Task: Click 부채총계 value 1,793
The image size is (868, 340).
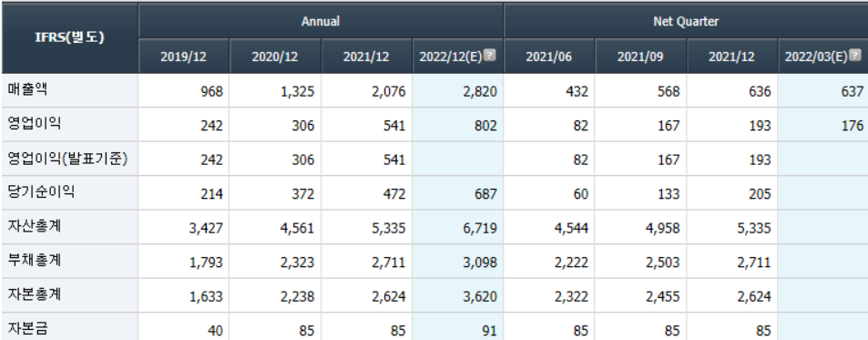Action: tap(205, 263)
